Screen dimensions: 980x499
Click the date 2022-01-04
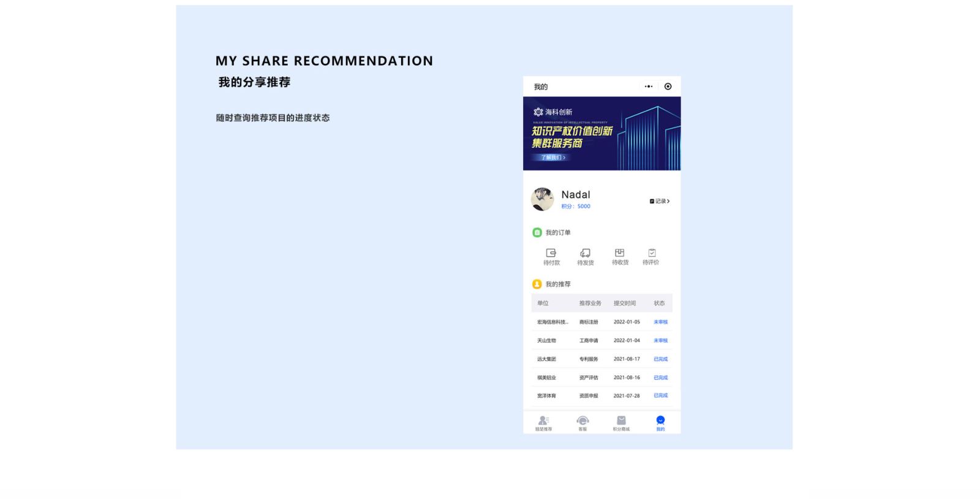click(x=627, y=340)
